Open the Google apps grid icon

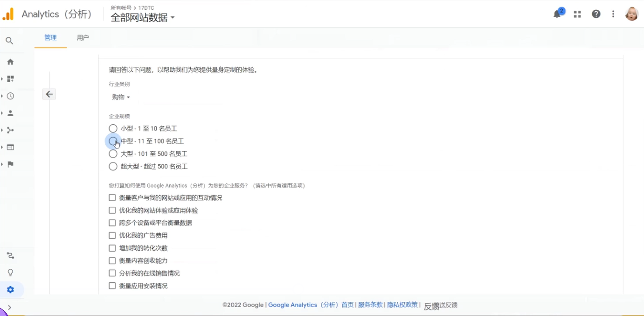(x=577, y=14)
